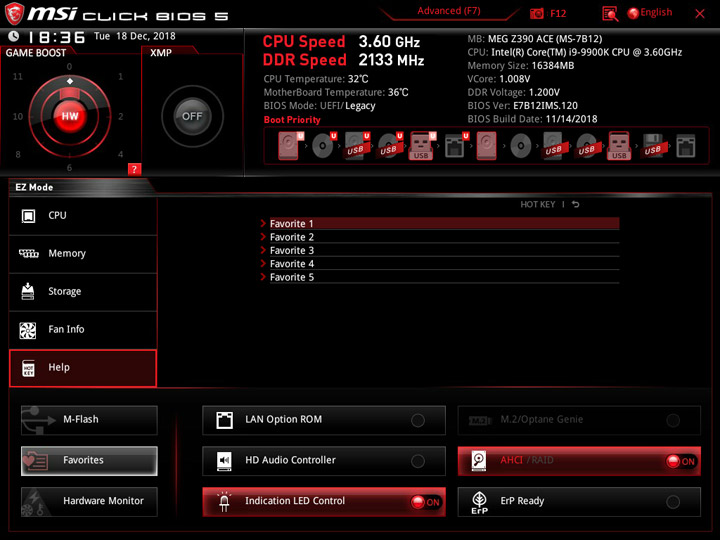
Task: Select the legacy CD/DVD boot icon without U badge
Action: (x=521, y=146)
